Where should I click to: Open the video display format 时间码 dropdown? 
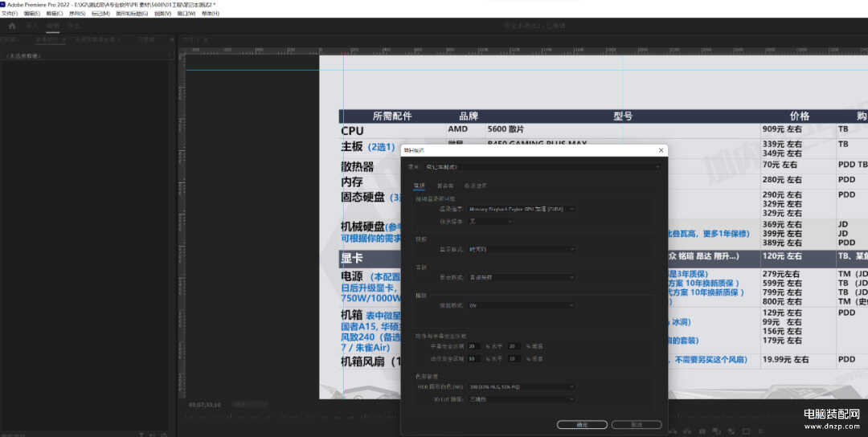pyautogui.click(x=522, y=250)
